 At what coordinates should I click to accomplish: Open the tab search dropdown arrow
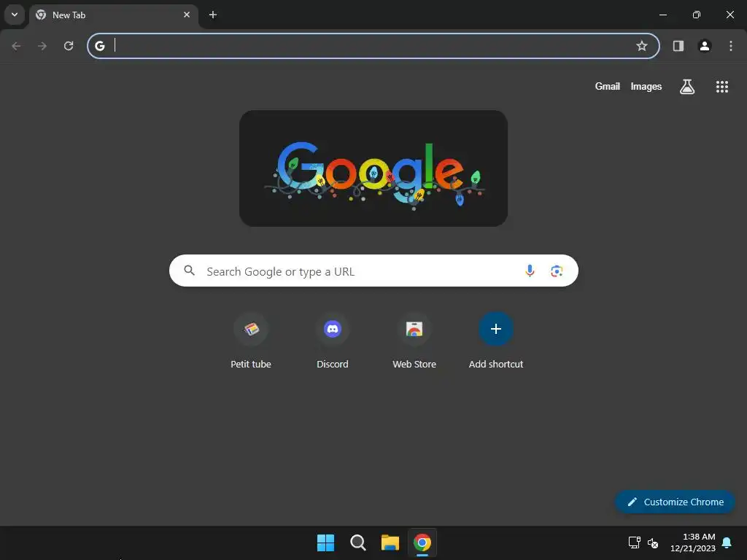pos(15,15)
